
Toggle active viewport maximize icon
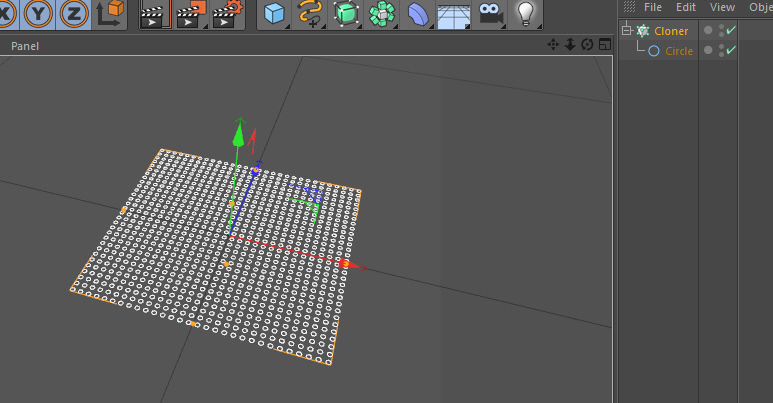pyautogui.click(x=605, y=45)
